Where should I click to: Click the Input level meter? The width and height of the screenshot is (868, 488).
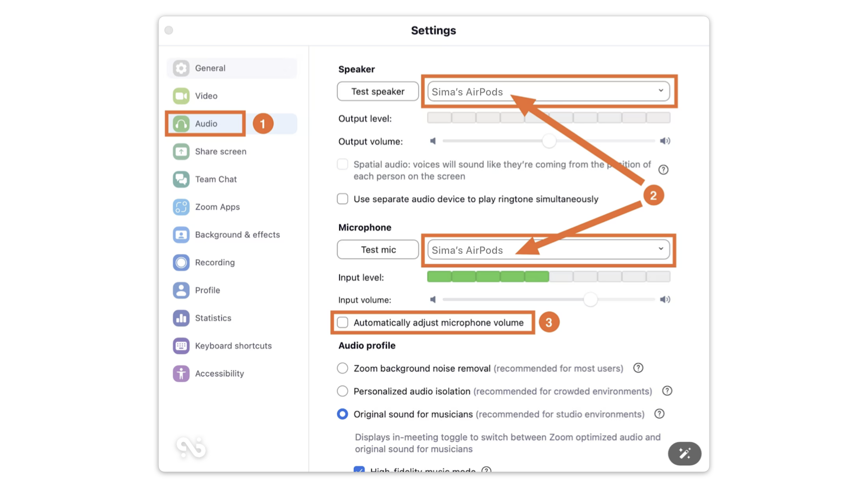(548, 277)
